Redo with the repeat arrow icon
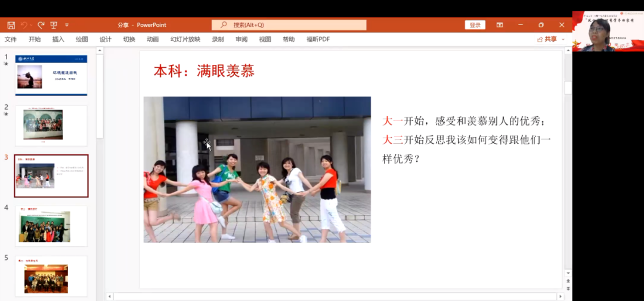This screenshot has width=644, height=301. tap(41, 25)
